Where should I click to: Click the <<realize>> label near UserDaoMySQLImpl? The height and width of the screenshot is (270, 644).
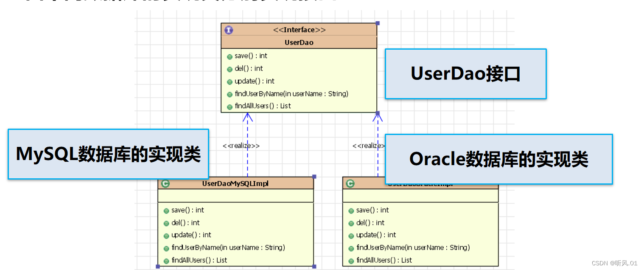pos(241,145)
